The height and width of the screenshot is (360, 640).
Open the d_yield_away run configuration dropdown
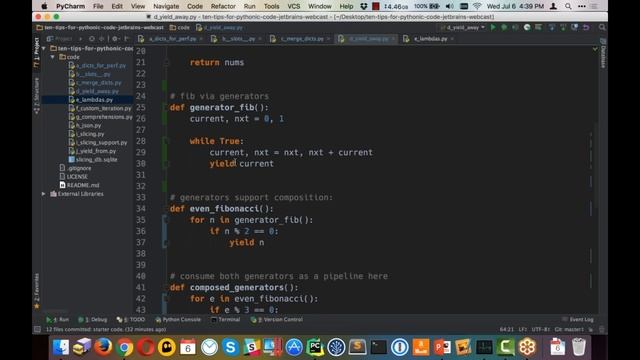pyautogui.click(x=463, y=27)
